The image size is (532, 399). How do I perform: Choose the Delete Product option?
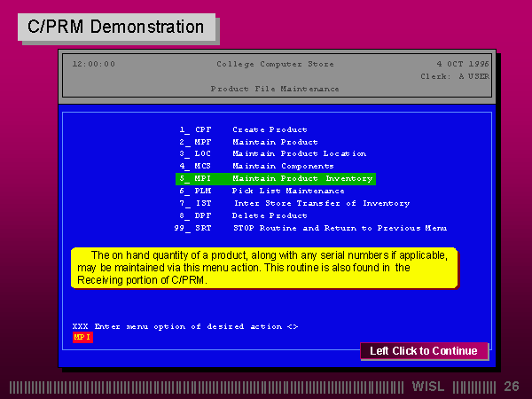(x=269, y=215)
